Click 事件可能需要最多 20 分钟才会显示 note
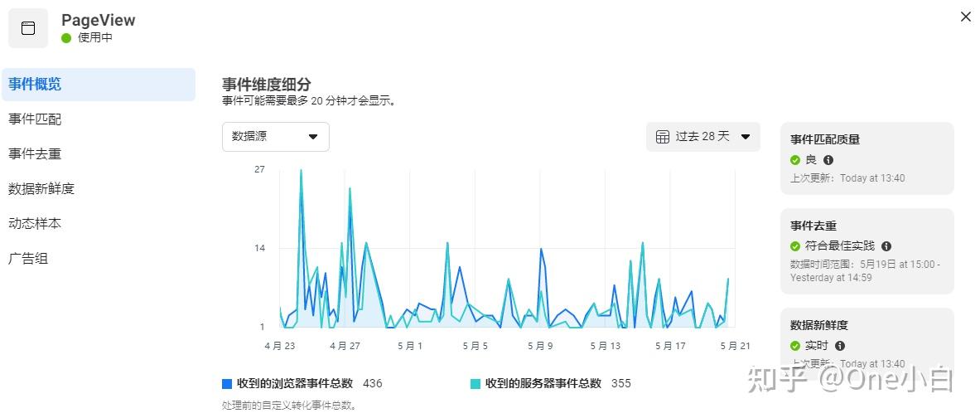This screenshot has width=980, height=418. click(309, 100)
